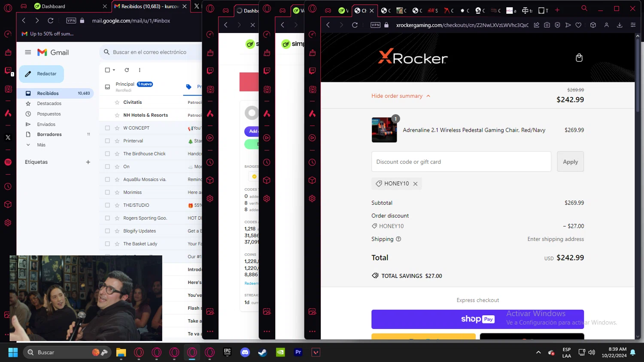Image resolution: width=644 pixels, height=362 pixels.
Task: Open the extensions cube icon in X Rocker browser toolbar
Action: [x=593, y=25]
